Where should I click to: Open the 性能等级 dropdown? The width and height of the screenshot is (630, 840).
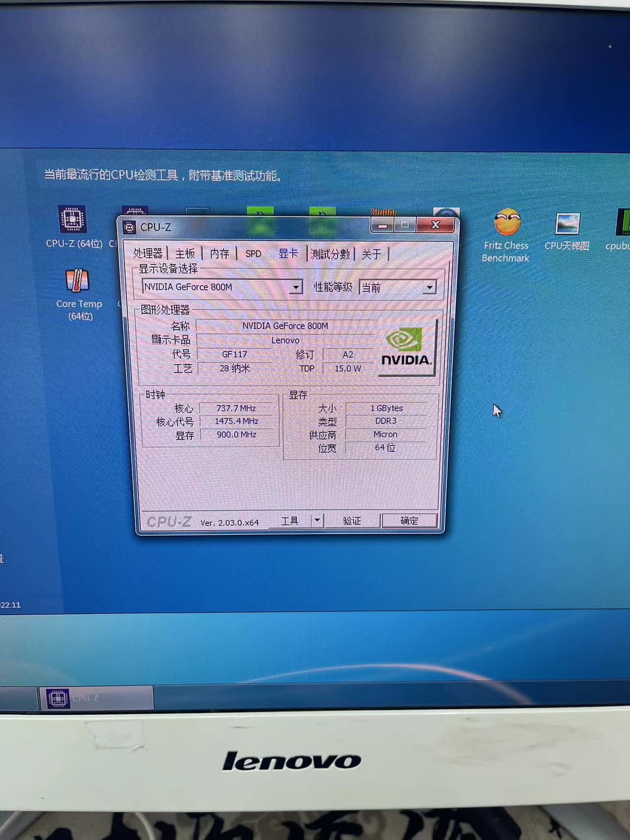429,287
